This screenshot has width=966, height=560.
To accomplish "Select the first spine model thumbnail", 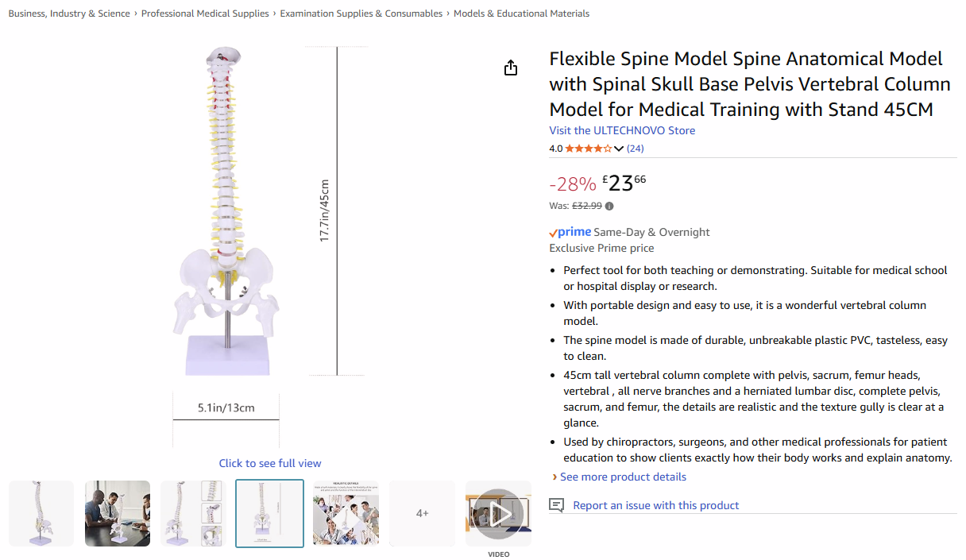I will 41,513.
